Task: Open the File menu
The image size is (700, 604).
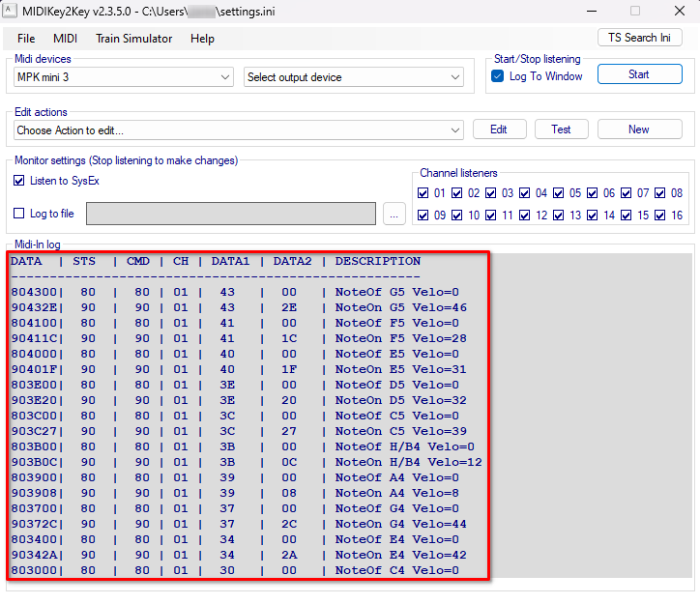Action: click(26, 39)
